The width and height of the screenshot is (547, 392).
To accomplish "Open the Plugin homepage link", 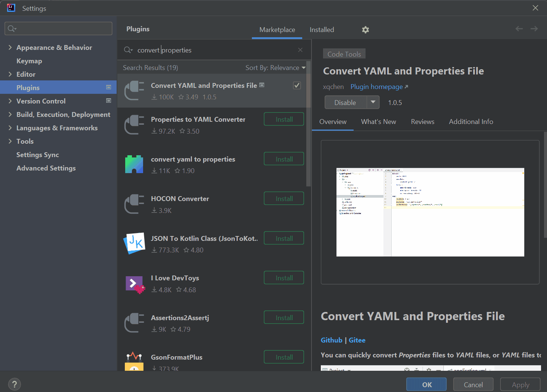I will 377,86.
